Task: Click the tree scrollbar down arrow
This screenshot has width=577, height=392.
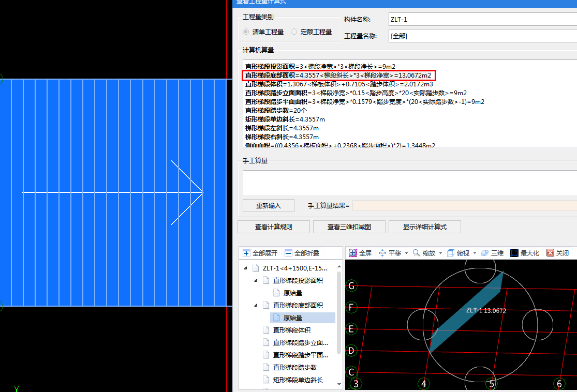Action: (339, 384)
